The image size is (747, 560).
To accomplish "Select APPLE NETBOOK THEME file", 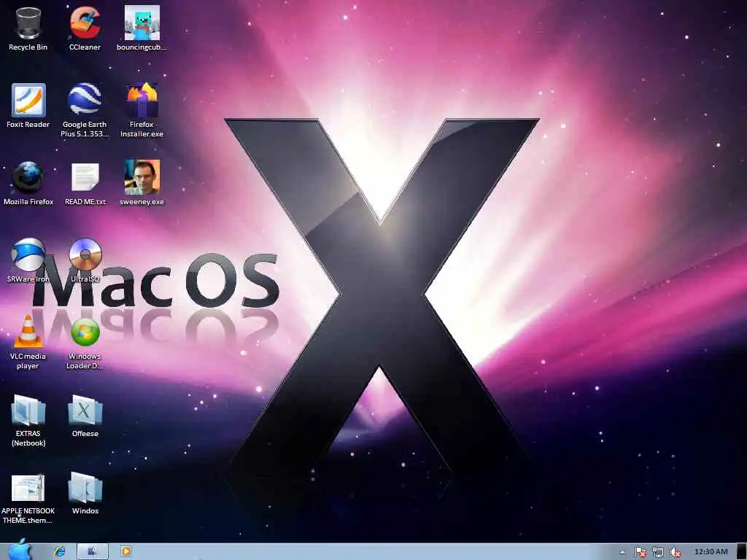I will click(28, 498).
